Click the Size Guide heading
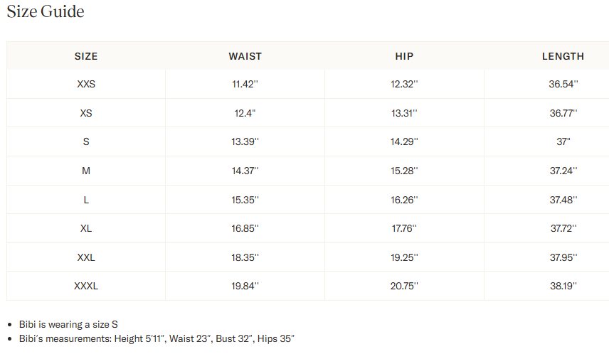The height and width of the screenshot is (364, 609). pos(46,11)
